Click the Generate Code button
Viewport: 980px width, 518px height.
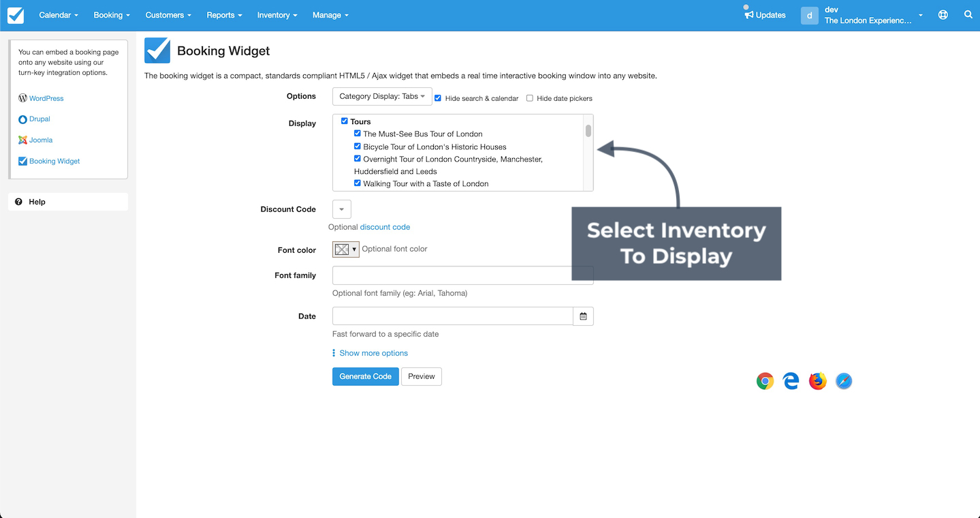(x=366, y=376)
